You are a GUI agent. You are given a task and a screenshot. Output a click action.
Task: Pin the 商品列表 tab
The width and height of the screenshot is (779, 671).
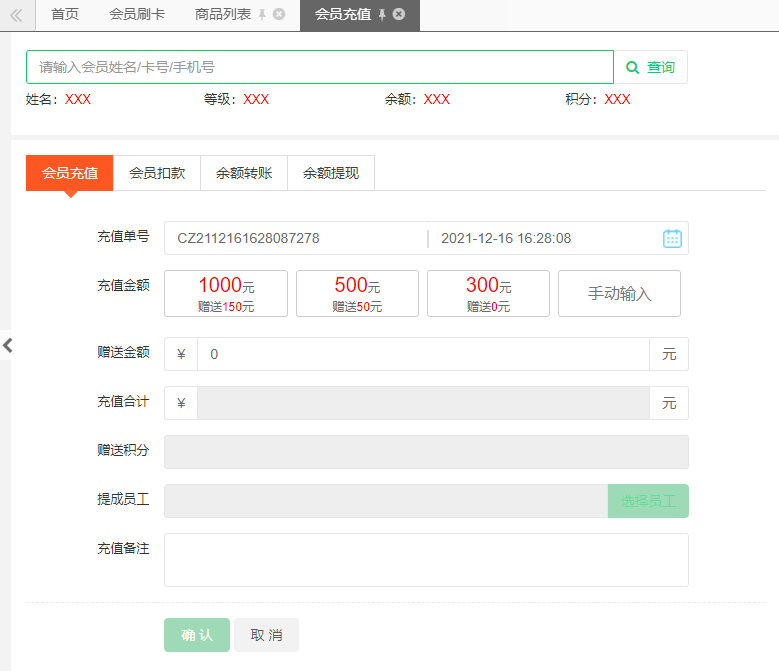(262, 15)
